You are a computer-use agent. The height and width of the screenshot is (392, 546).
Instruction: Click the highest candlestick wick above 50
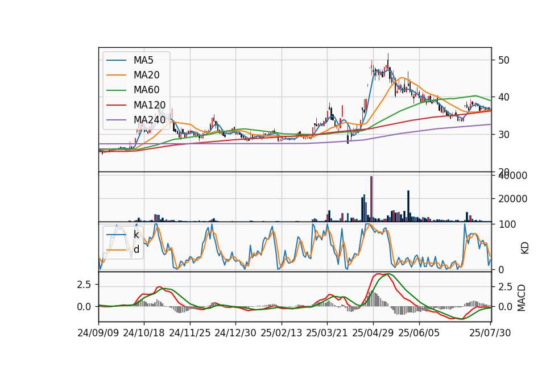(x=388, y=57)
